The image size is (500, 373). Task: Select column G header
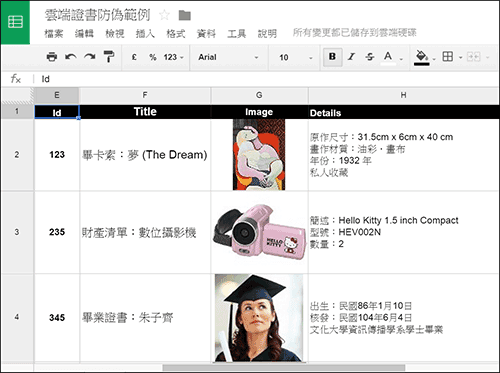(x=259, y=95)
